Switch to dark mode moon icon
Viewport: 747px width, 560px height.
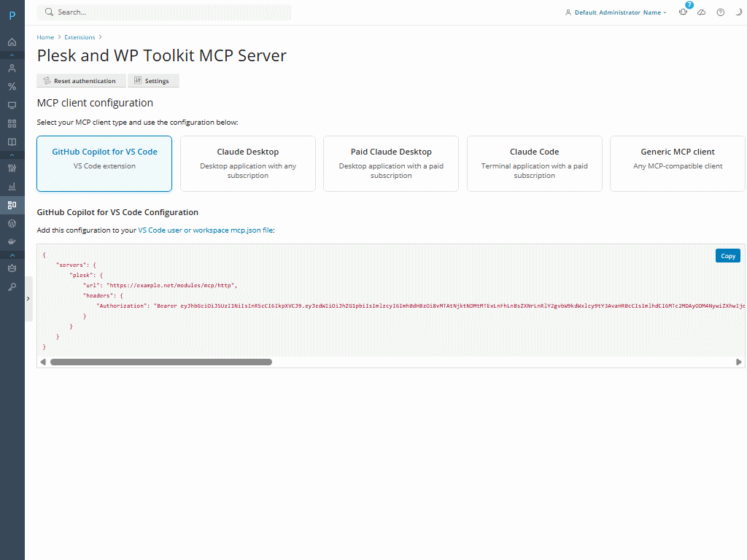tap(738, 12)
